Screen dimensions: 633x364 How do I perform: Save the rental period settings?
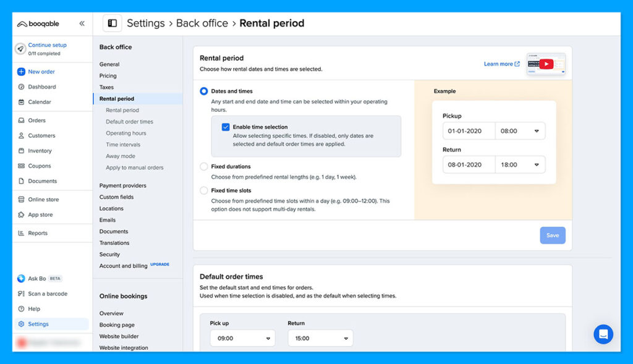coord(553,235)
